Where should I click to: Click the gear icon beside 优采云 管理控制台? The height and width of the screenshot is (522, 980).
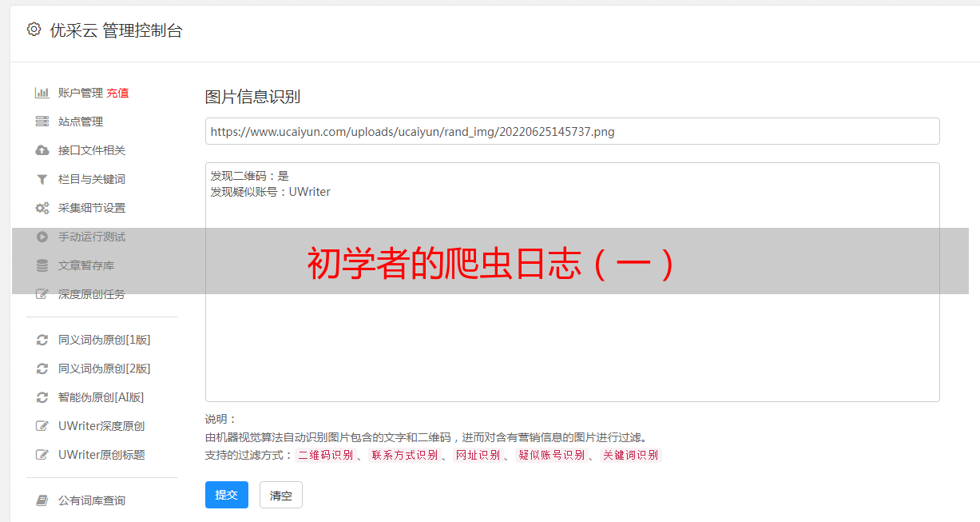click(x=34, y=30)
